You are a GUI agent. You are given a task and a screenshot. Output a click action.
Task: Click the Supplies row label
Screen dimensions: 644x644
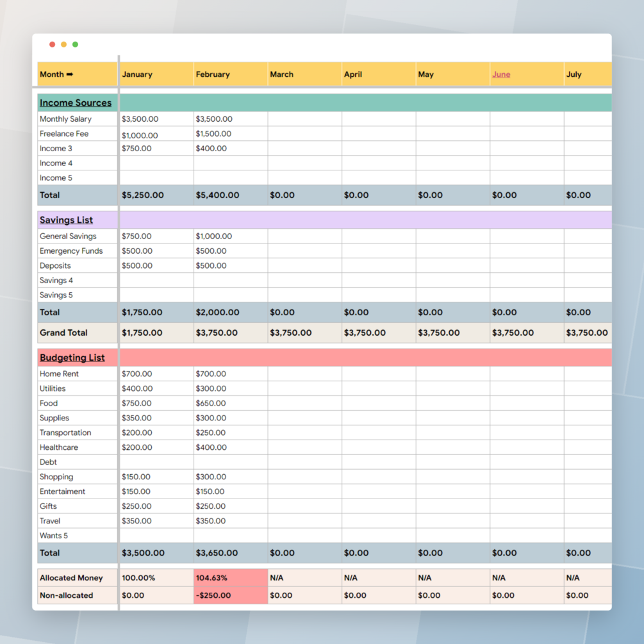coord(54,418)
